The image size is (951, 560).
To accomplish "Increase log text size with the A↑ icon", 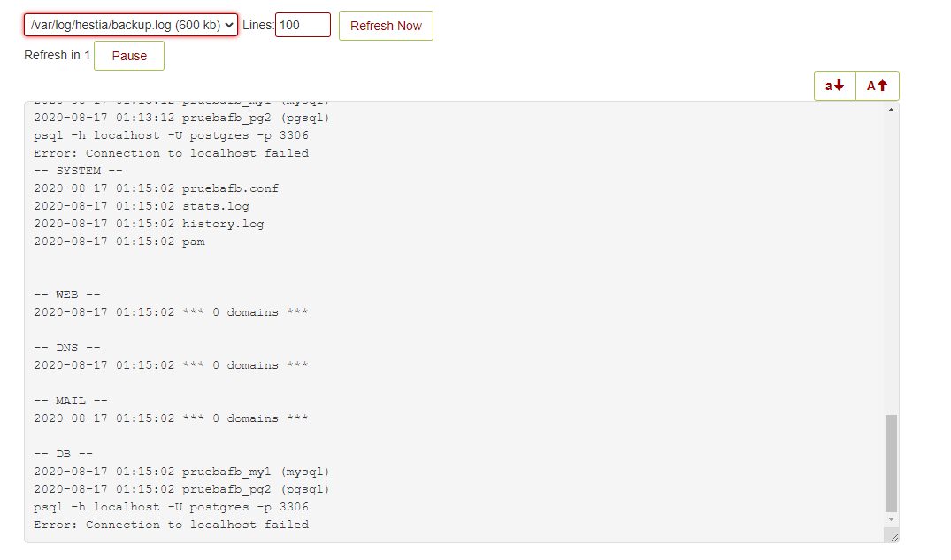I will 877,86.
